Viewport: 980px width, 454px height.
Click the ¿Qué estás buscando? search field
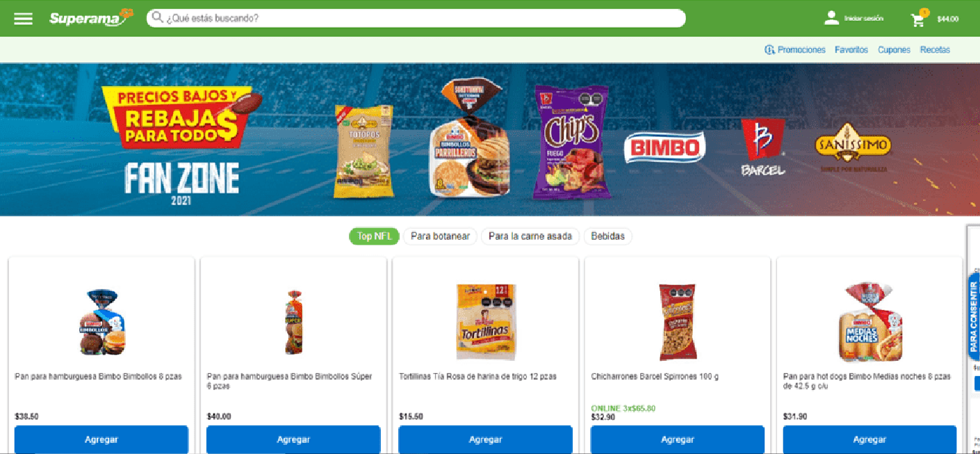[416, 18]
